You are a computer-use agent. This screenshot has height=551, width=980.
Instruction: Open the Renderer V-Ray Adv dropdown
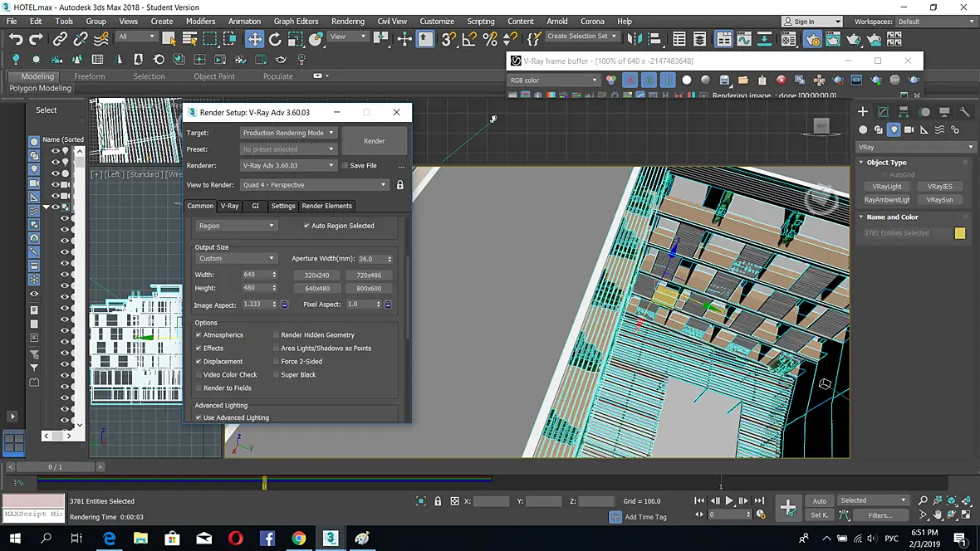click(288, 166)
